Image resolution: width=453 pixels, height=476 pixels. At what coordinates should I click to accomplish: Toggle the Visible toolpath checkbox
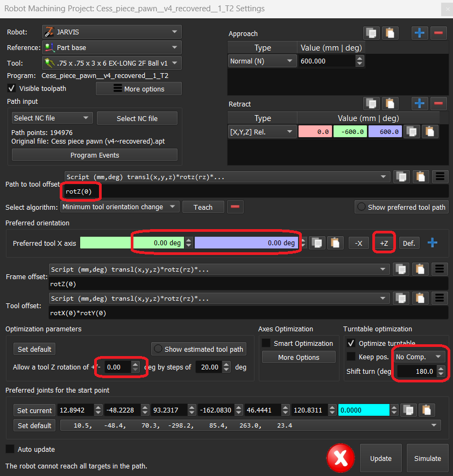click(x=11, y=88)
